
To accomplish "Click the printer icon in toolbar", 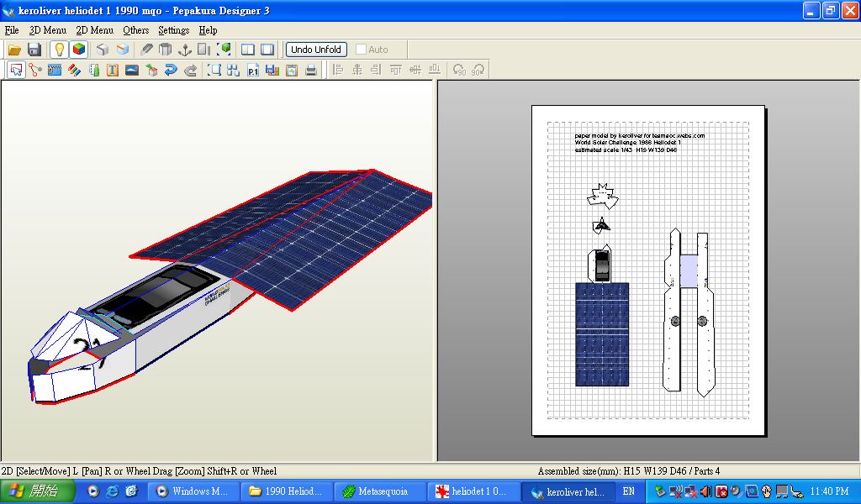I will click(311, 71).
